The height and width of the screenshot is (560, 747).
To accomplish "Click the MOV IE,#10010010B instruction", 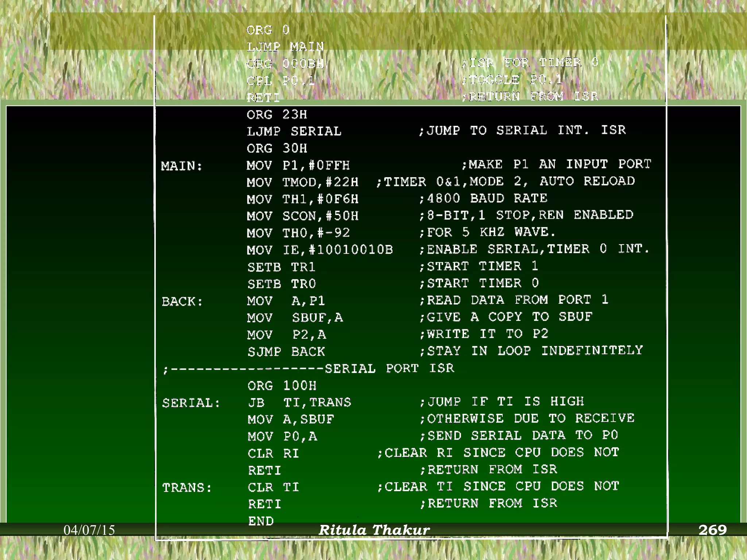I will tap(320, 250).
